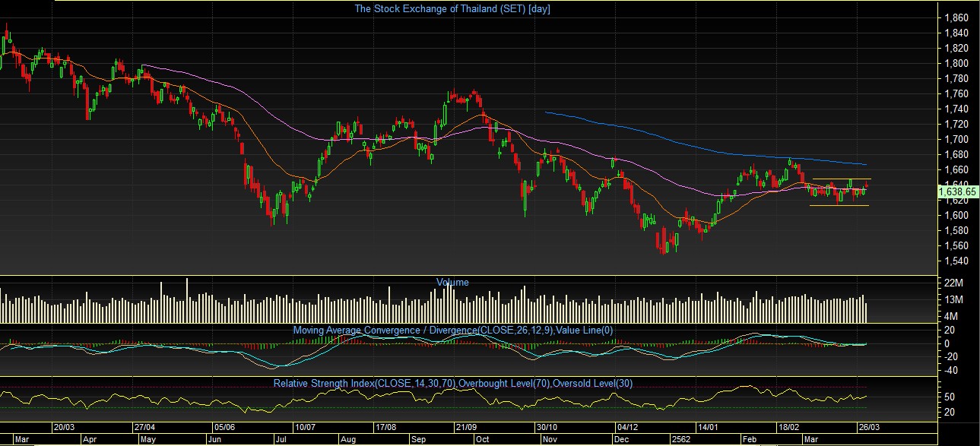The height and width of the screenshot is (446, 980).
Task: Click the 1,540 price axis label
Action: [x=955, y=261]
